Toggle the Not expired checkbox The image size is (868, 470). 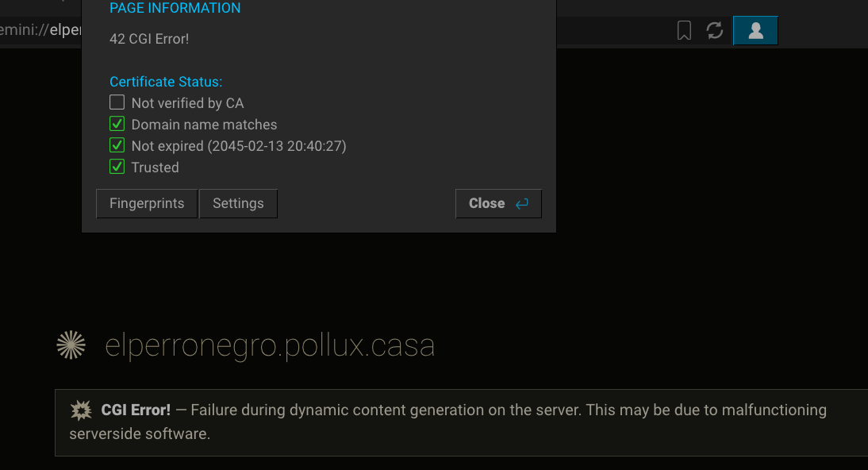(x=117, y=145)
